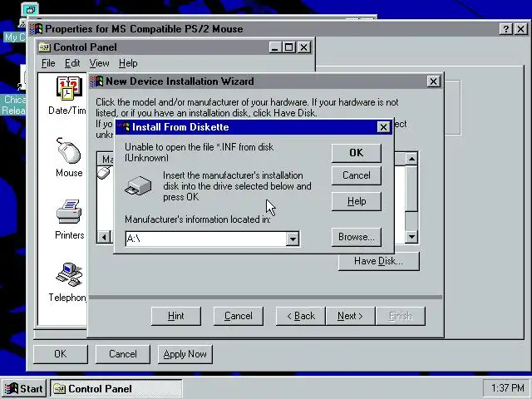Click the mouse icon in the wizard list

click(x=104, y=173)
